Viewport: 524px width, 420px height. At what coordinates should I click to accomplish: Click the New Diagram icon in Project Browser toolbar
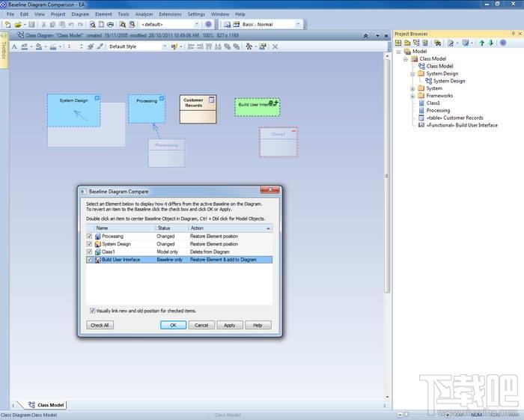416,43
